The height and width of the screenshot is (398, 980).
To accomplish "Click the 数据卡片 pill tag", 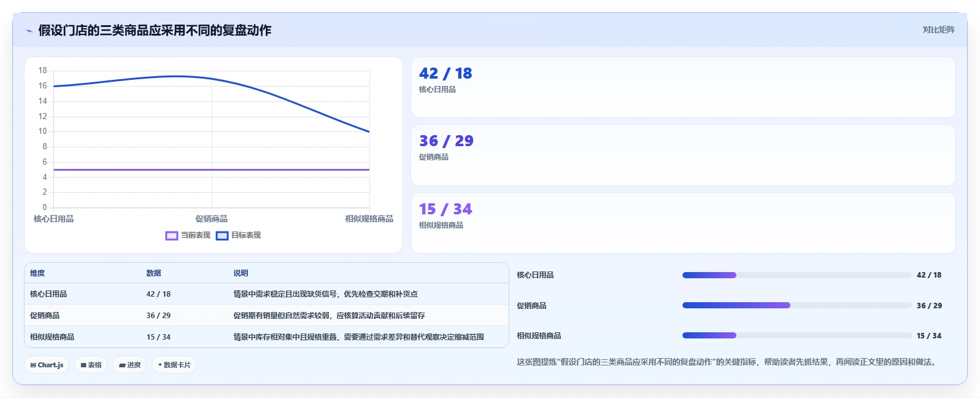I will [x=174, y=365].
